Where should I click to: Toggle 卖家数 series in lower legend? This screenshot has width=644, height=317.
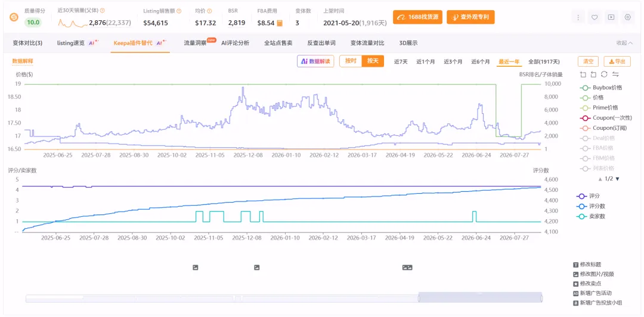point(591,216)
